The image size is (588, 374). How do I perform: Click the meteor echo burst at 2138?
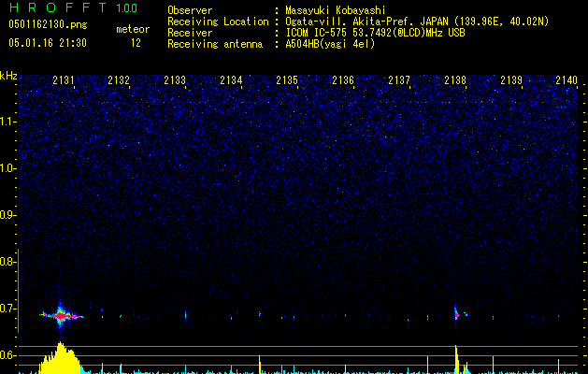[x=456, y=314]
